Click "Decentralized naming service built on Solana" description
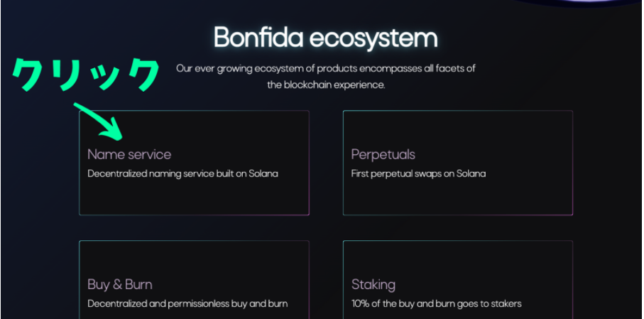 tap(182, 173)
